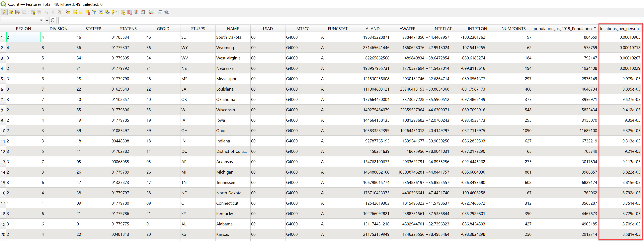The width and height of the screenshot is (644, 241).
Task: Cut selected rows with the scissors icon
Action: [46, 12]
